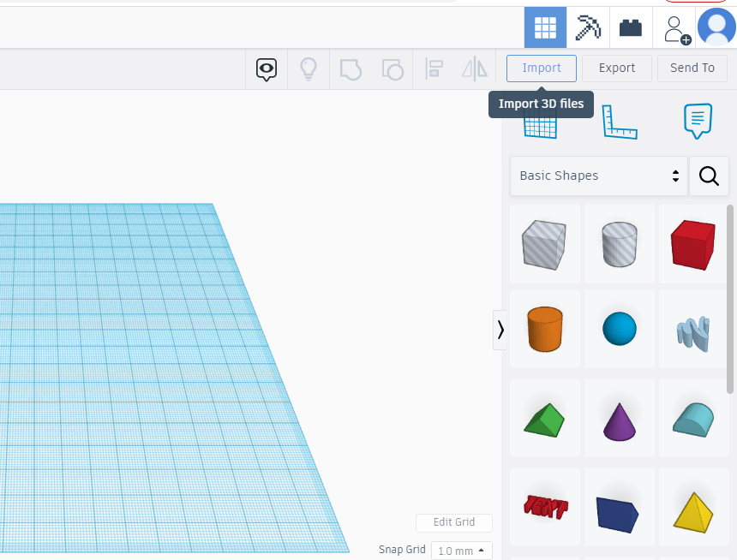Collapse the shapes panel with the chevron
Screen dimensions: 737x560
click(x=500, y=330)
